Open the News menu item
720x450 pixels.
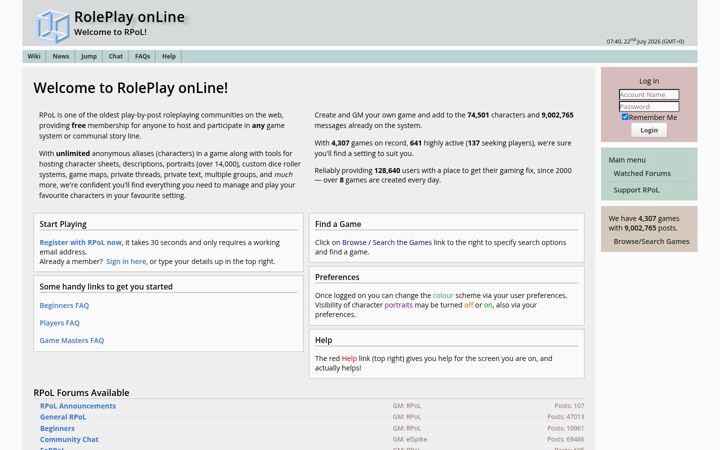coord(61,56)
